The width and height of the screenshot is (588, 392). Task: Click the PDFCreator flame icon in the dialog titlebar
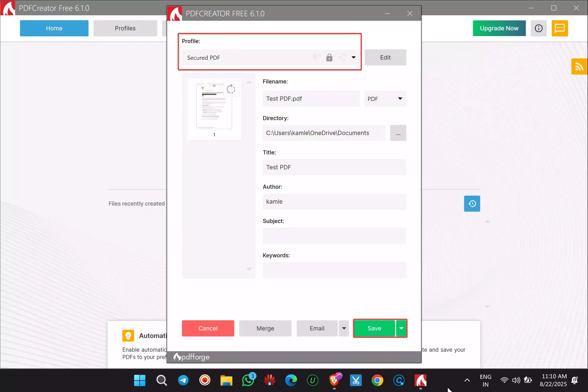175,14
